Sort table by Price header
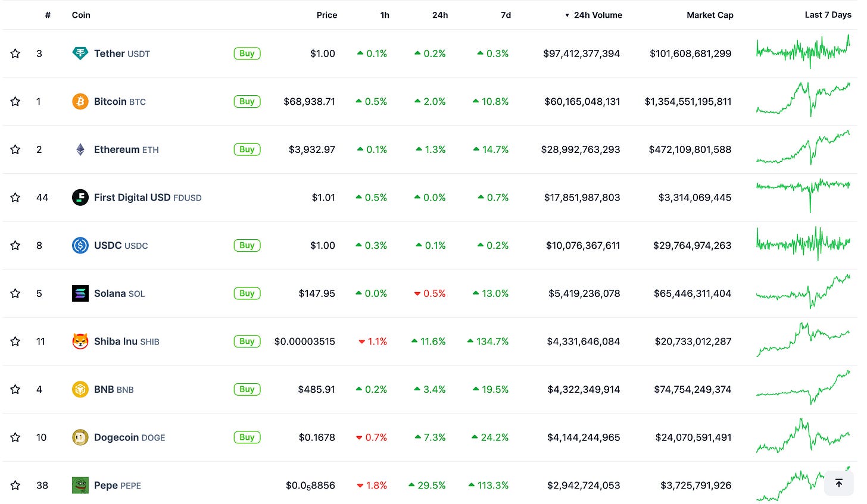This screenshot has height=504, width=867. click(327, 15)
